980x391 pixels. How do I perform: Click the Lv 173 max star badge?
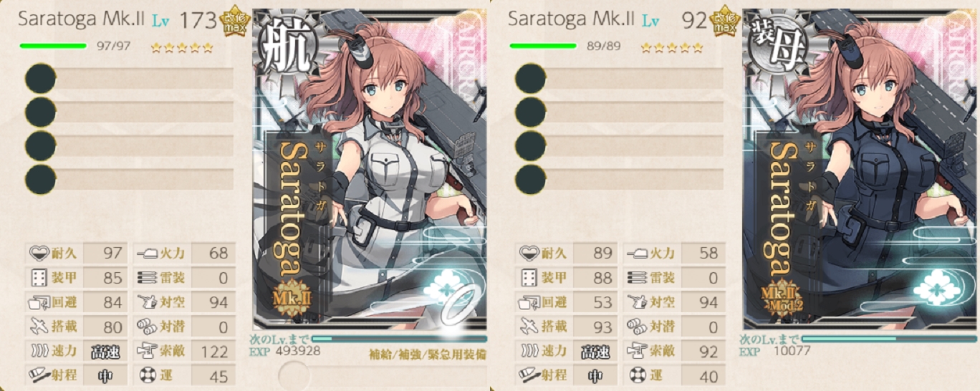[x=234, y=21]
